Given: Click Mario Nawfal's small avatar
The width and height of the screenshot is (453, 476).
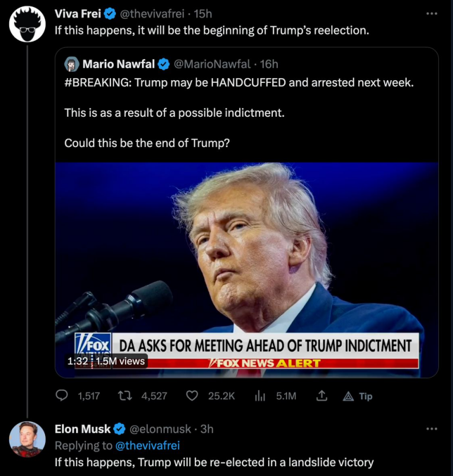Looking at the screenshot, I should coord(71,65).
